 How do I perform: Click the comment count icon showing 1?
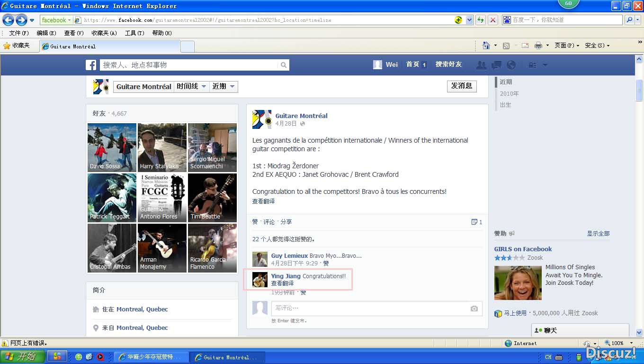pos(477,222)
